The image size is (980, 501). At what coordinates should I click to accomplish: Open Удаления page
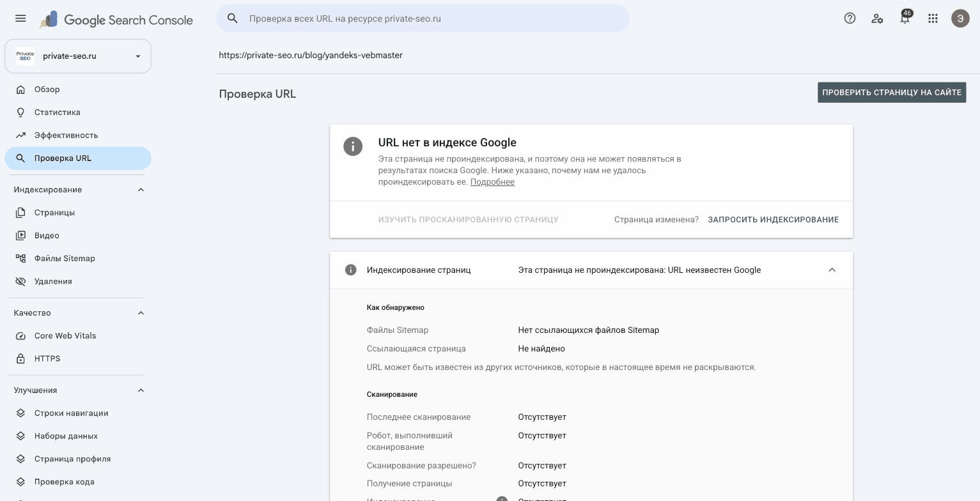(78, 282)
